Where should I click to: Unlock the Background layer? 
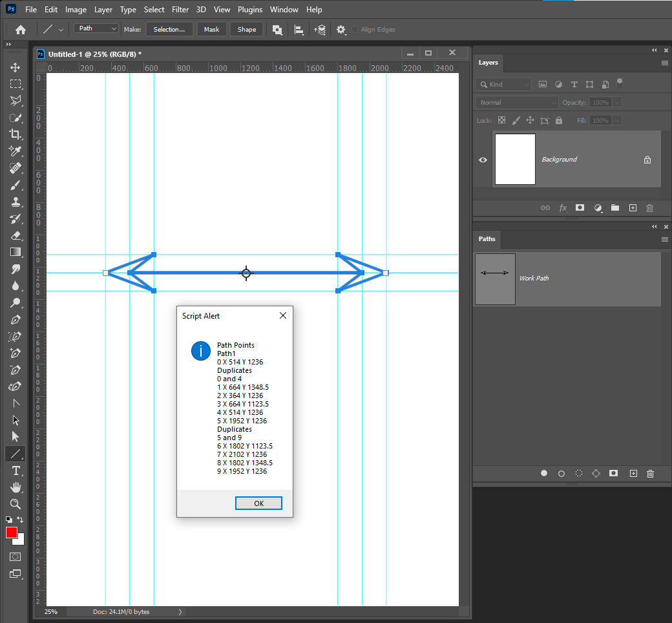[647, 159]
